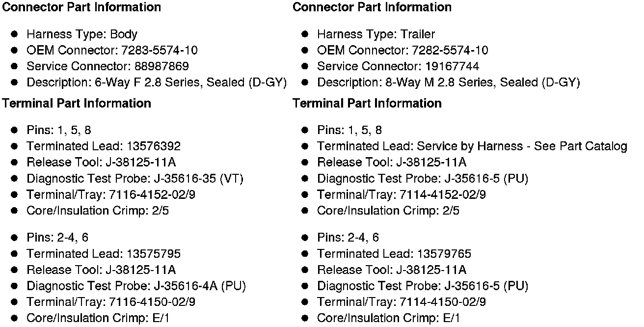Click Terminated Lead 13579765
Image resolution: width=644 pixels, height=327 pixels.
click(x=394, y=254)
